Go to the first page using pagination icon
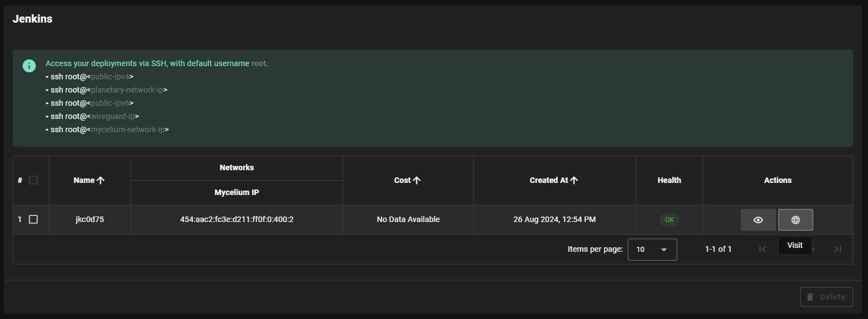The image size is (868, 319). pyautogui.click(x=762, y=249)
